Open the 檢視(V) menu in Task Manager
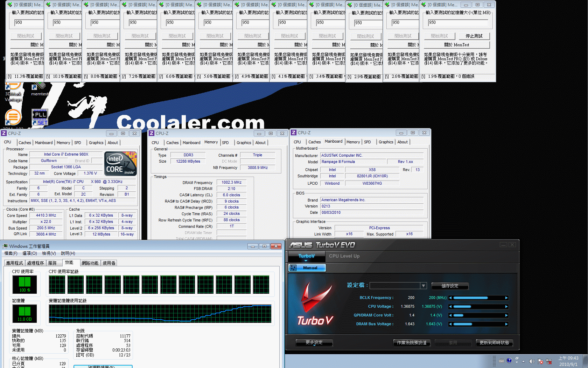The width and height of the screenshot is (588, 368). tap(49, 253)
